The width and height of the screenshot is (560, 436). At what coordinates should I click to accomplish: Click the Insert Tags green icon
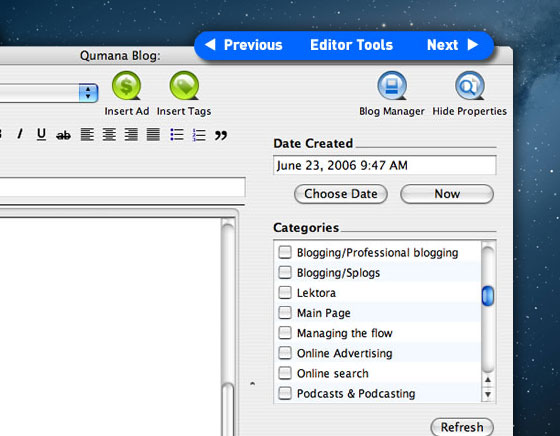point(184,86)
